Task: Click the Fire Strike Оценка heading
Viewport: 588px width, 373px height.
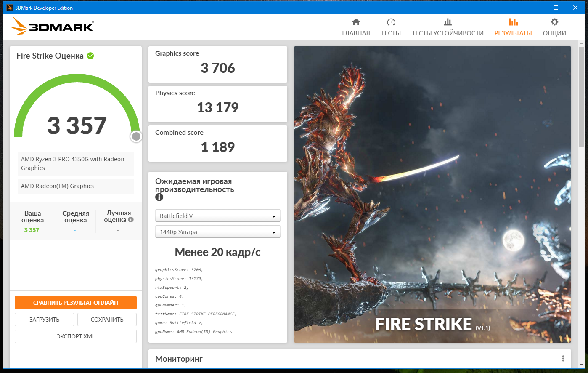Action: point(50,56)
